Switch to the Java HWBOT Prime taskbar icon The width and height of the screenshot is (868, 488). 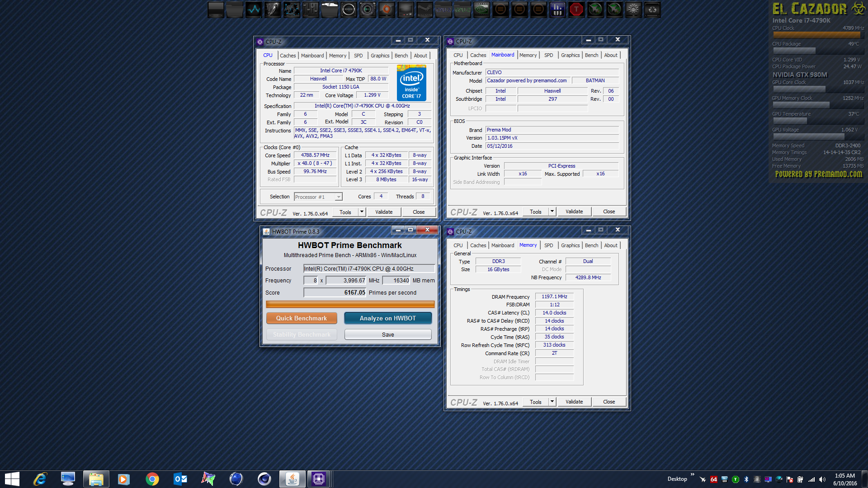[292, 479]
